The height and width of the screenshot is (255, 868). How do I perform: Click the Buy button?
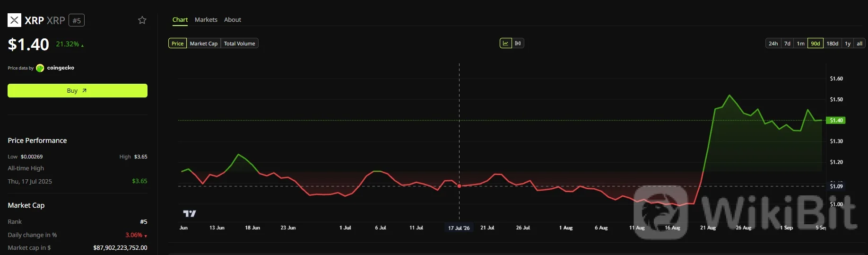78,90
